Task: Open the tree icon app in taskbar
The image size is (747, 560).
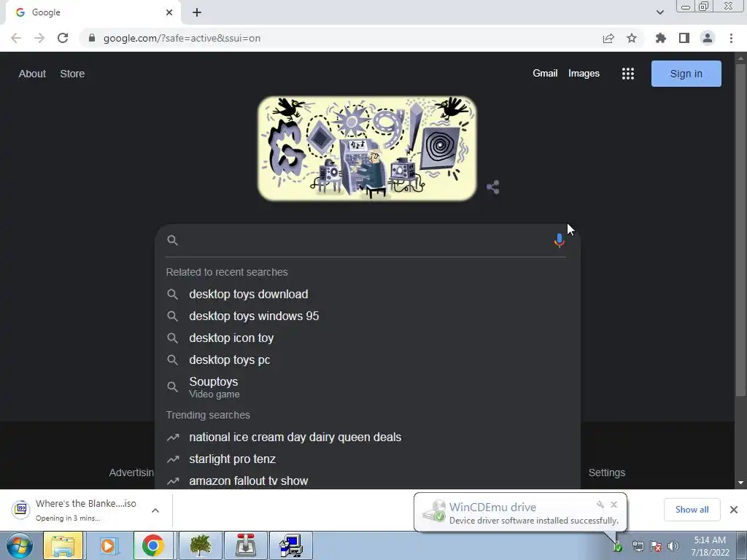Action: click(201, 545)
